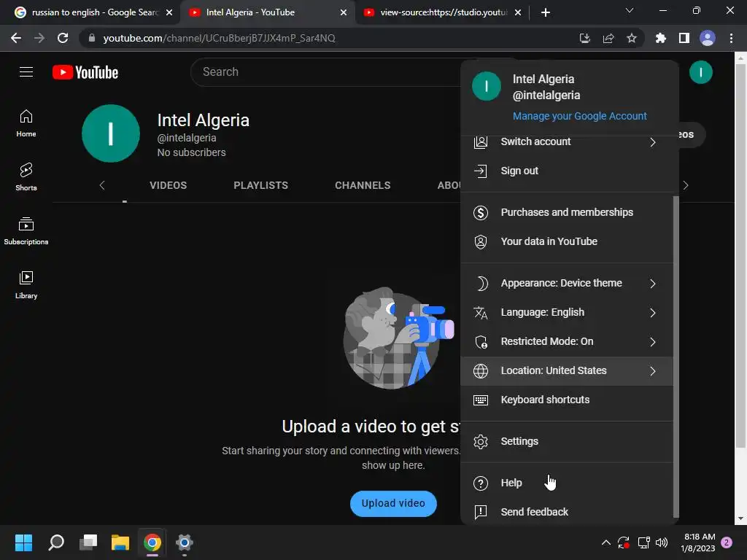Screen dimensions: 747x560
Task: Open Keyboard shortcuts menu item
Action: point(566,400)
